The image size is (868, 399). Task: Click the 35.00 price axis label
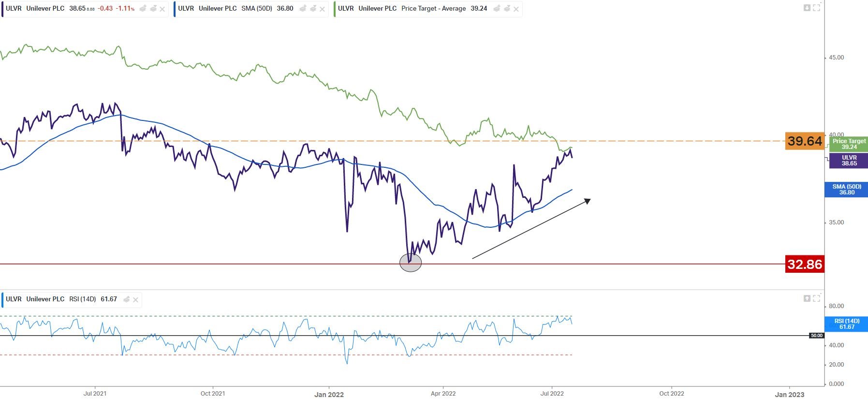tap(836, 222)
